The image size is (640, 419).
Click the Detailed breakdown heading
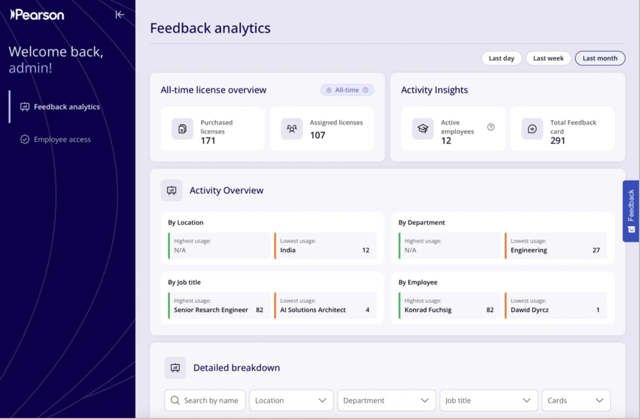click(x=237, y=368)
